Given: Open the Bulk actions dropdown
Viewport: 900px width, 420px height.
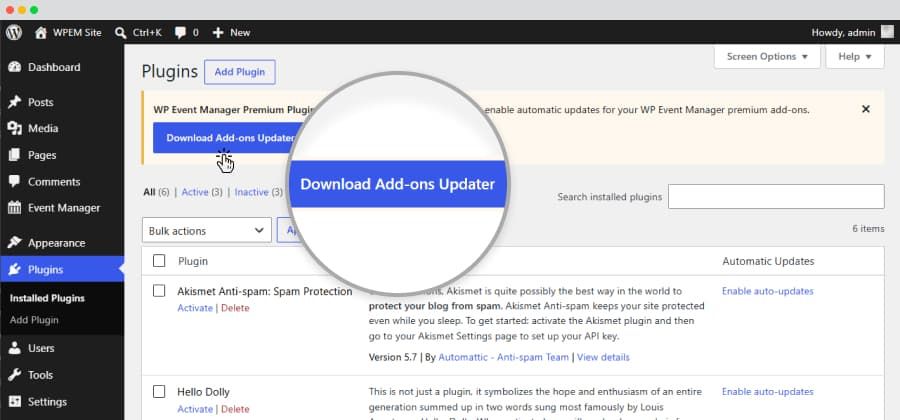Looking at the screenshot, I should tap(207, 230).
